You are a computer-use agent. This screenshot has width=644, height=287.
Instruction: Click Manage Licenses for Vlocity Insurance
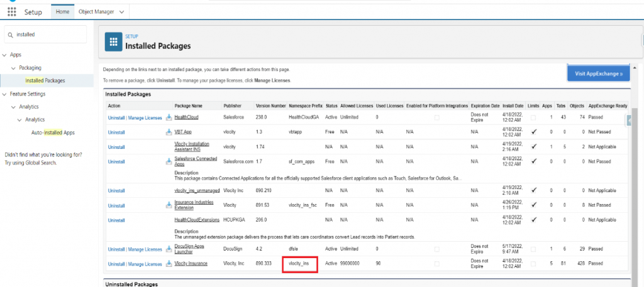(x=145, y=264)
